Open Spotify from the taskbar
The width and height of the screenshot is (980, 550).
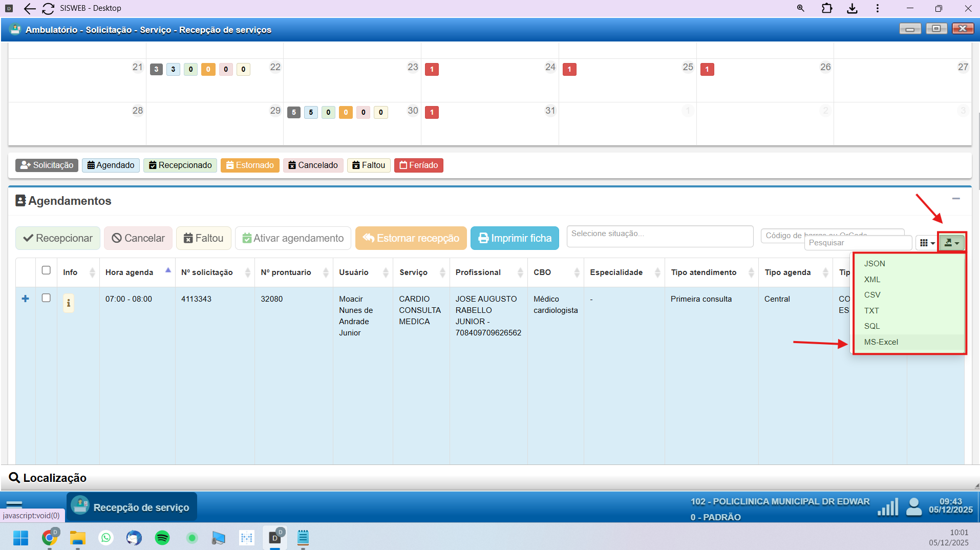pyautogui.click(x=162, y=538)
